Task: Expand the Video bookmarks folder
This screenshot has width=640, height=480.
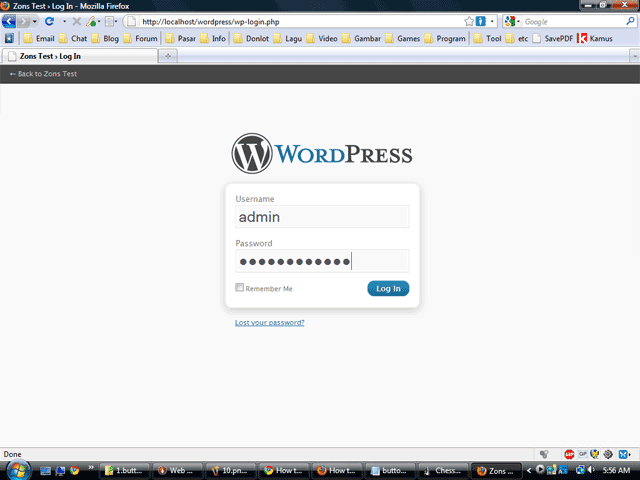Action: pyautogui.click(x=322, y=38)
